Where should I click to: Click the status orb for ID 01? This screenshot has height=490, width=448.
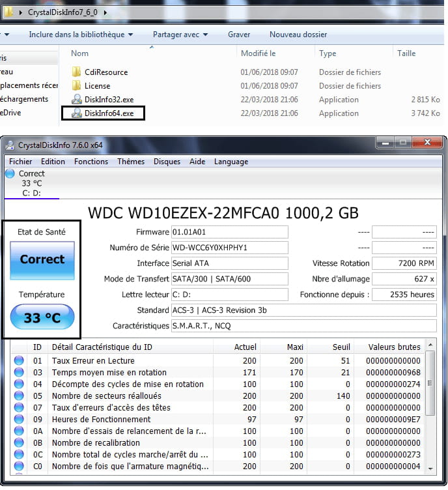[x=19, y=360]
